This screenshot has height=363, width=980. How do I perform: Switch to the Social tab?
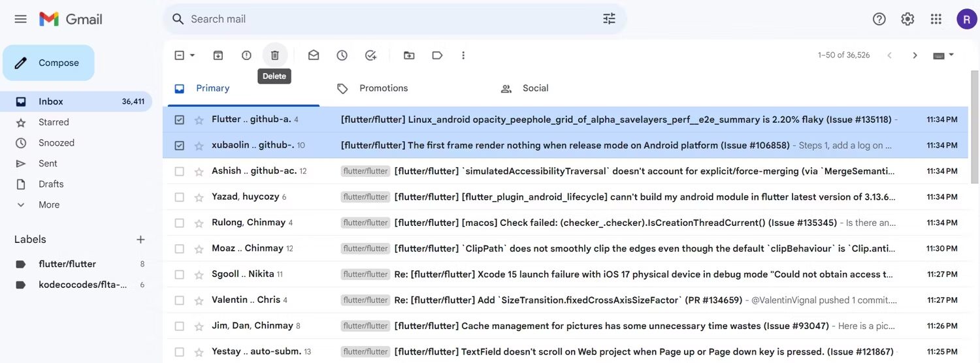pyautogui.click(x=534, y=89)
